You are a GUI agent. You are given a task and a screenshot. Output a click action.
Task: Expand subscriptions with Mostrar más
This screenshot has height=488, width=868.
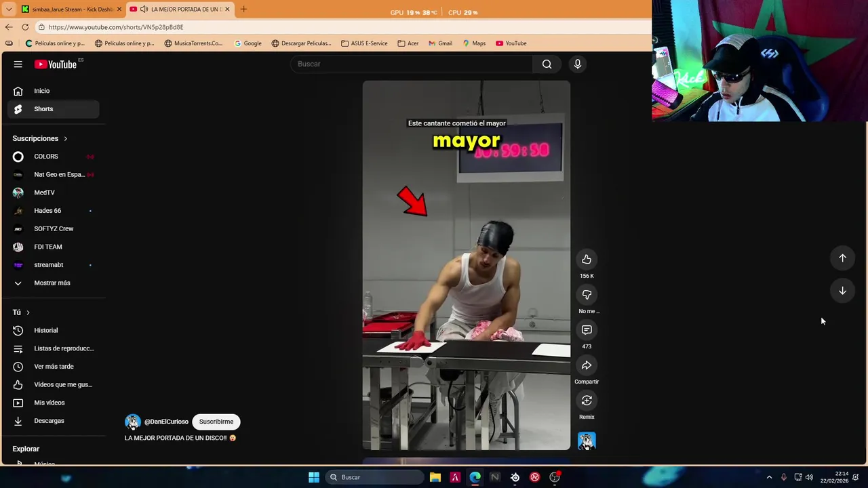click(53, 283)
